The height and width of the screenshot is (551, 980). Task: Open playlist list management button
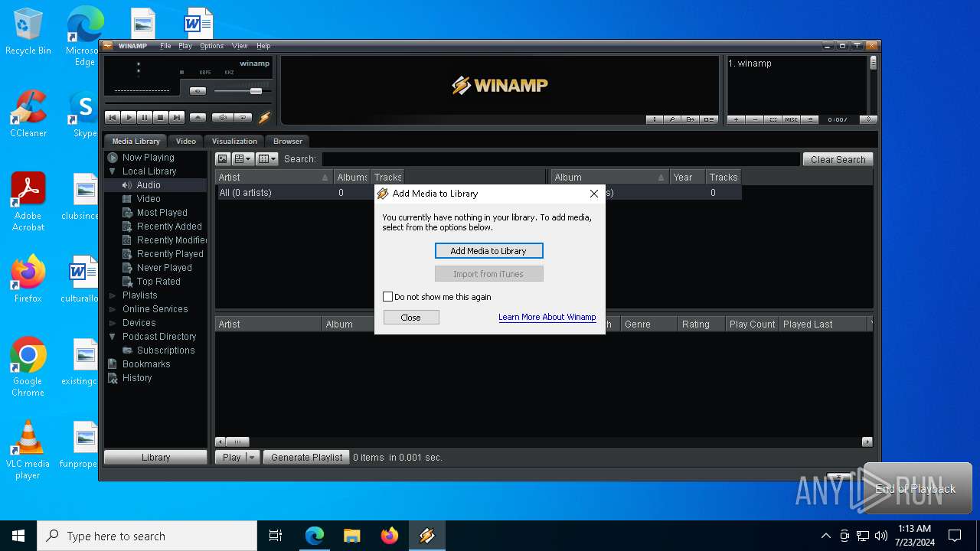[810, 119]
